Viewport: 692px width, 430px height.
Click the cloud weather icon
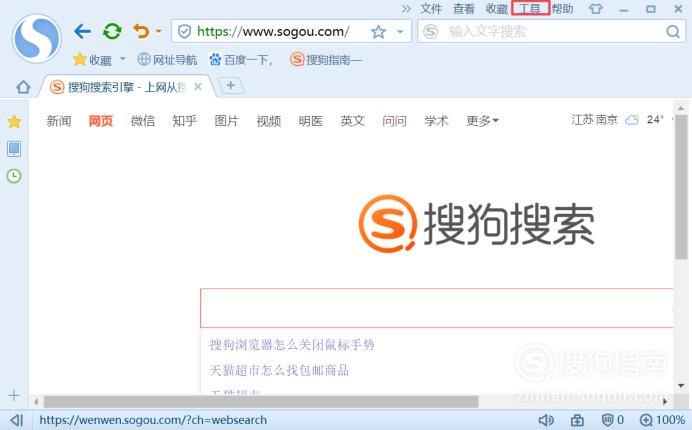click(632, 120)
